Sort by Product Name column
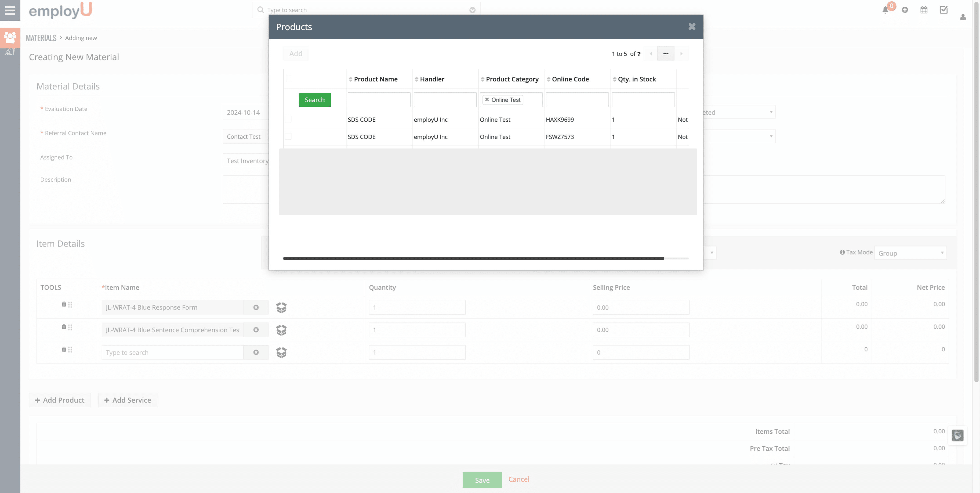980x493 pixels. 375,79
